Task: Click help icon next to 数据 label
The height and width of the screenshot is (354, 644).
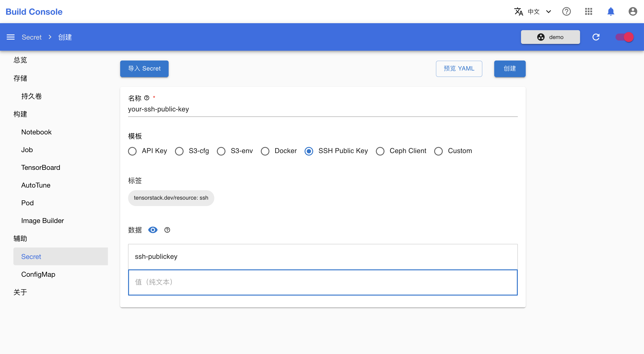Action: 167,230
